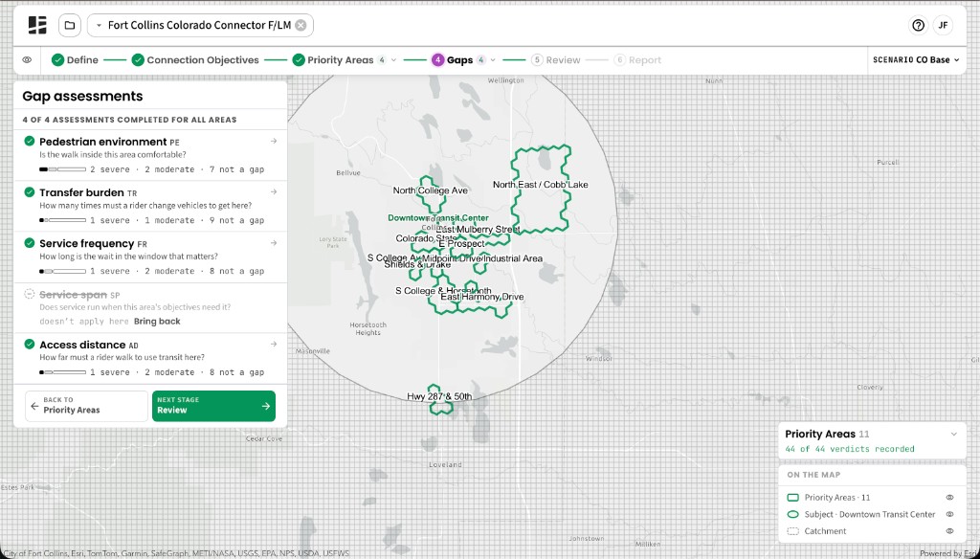
Task: Go back to Priority Areas
Action: pyautogui.click(x=86, y=406)
